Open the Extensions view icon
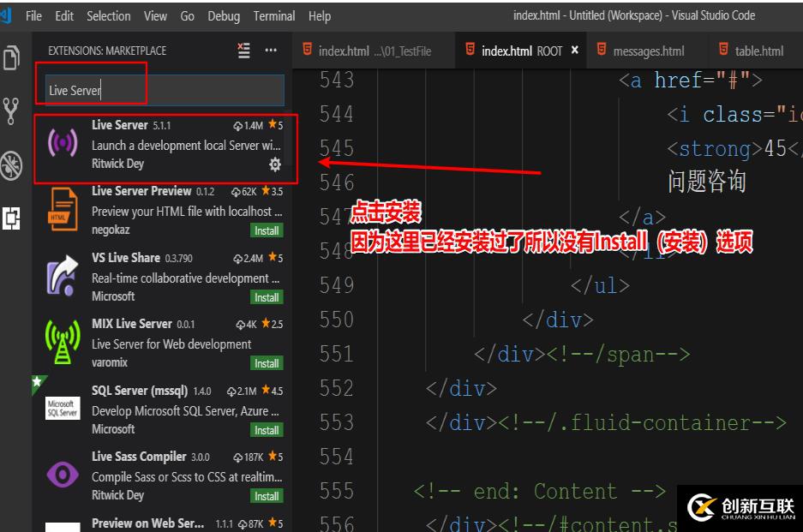 (12, 218)
